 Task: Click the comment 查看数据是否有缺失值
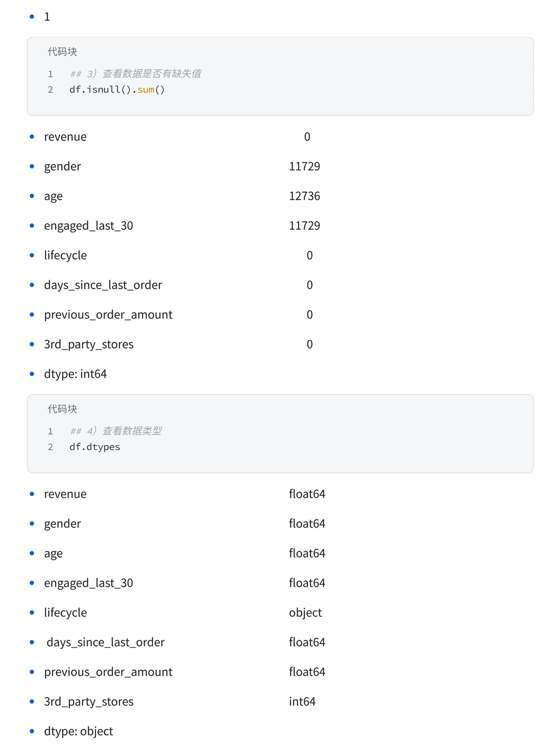click(151, 74)
